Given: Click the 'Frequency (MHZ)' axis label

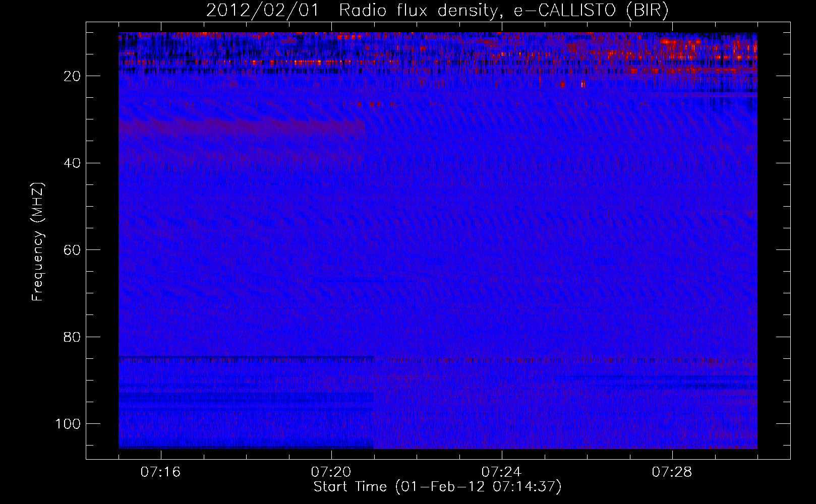Looking at the screenshot, I should [38, 241].
